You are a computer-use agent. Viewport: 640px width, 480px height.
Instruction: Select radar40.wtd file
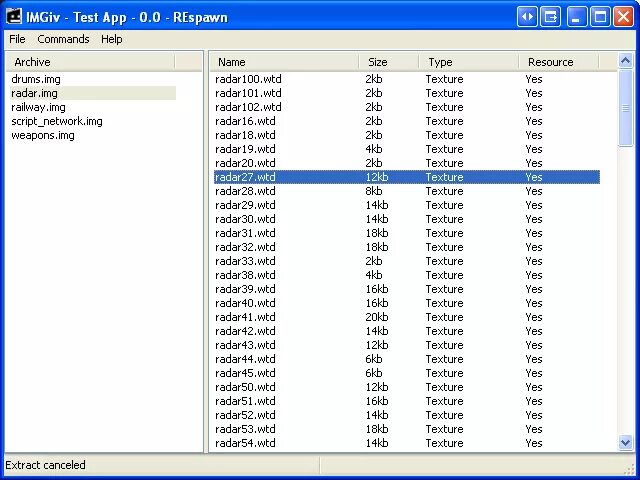(407, 303)
